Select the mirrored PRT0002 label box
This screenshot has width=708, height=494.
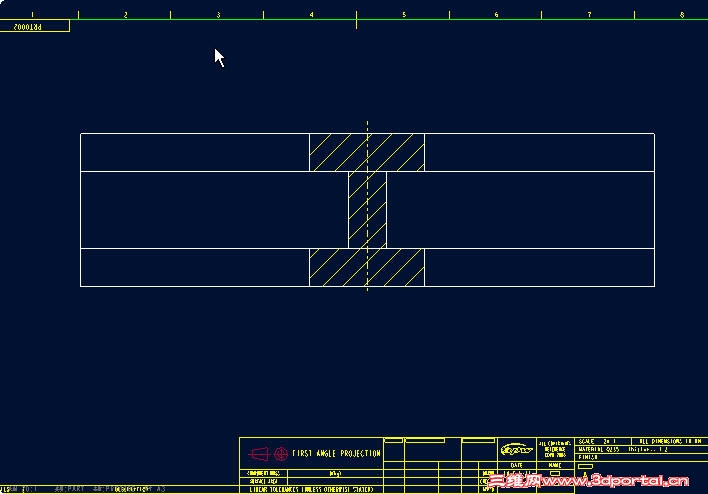pos(35,26)
